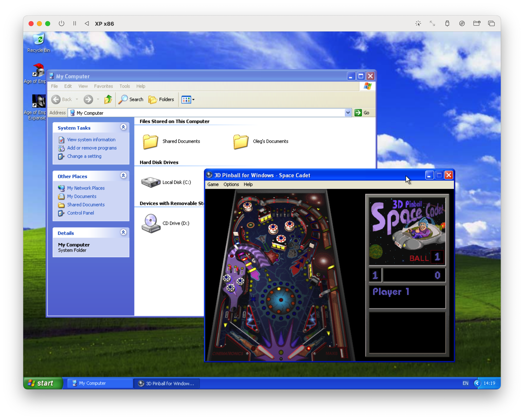Open the Address bar dropdown
This screenshot has height=420, width=524.
coord(348,112)
